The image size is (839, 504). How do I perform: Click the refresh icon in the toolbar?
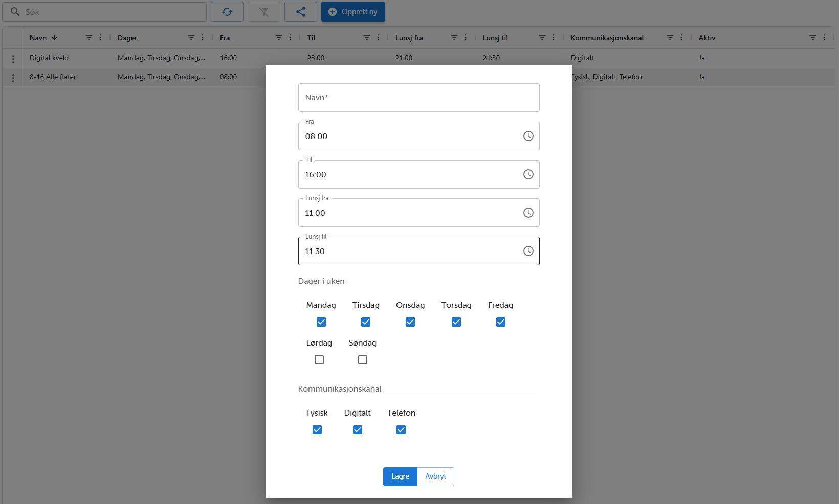pos(227,11)
